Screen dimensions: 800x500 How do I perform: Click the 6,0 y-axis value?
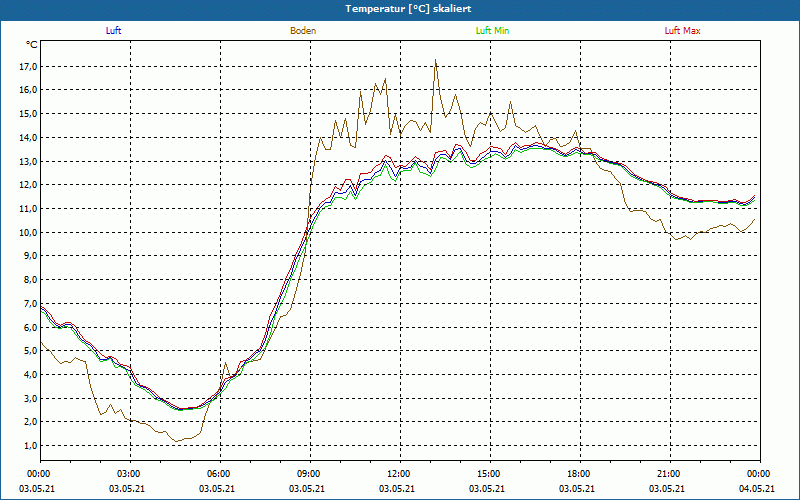(x=31, y=327)
